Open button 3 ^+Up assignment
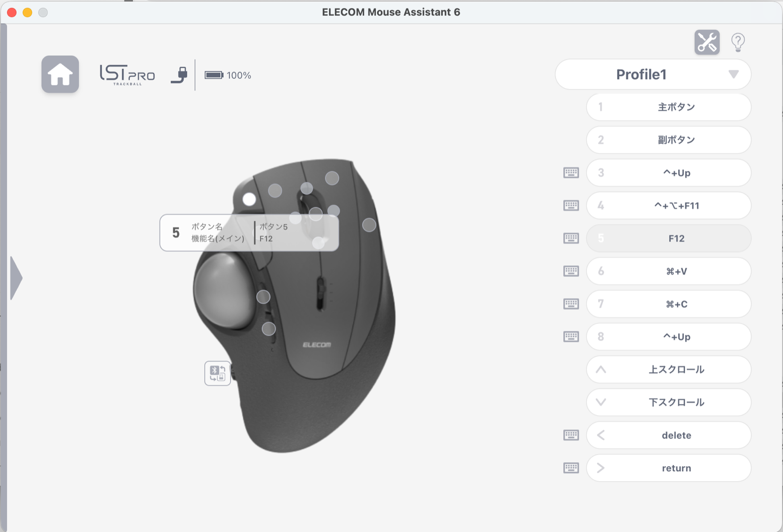Image resolution: width=783 pixels, height=532 pixels. [668, 173]
